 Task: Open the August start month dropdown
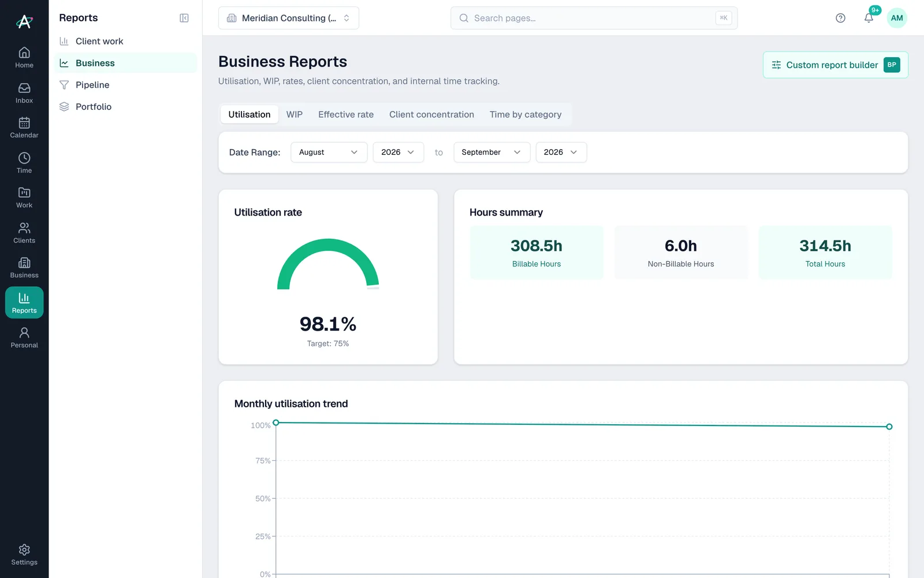[x=329, y=152]
